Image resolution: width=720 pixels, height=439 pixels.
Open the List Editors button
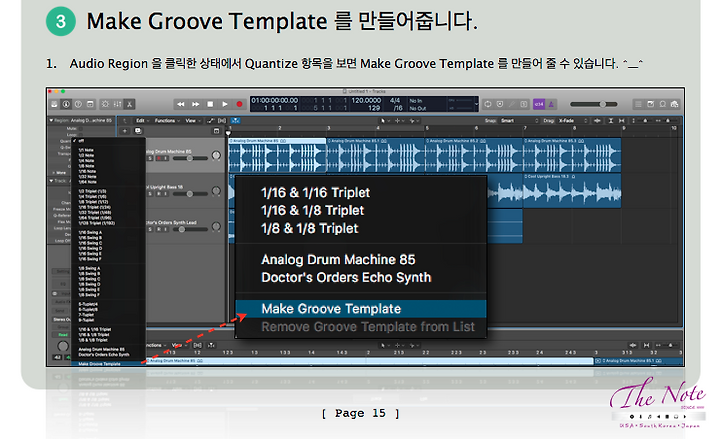click(638, 104)
